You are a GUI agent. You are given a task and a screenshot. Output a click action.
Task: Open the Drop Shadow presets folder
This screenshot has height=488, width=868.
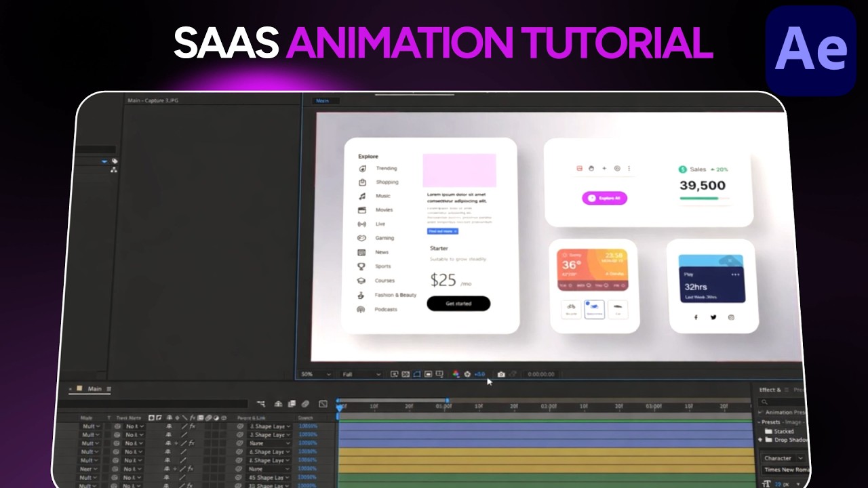coord(787,440)
